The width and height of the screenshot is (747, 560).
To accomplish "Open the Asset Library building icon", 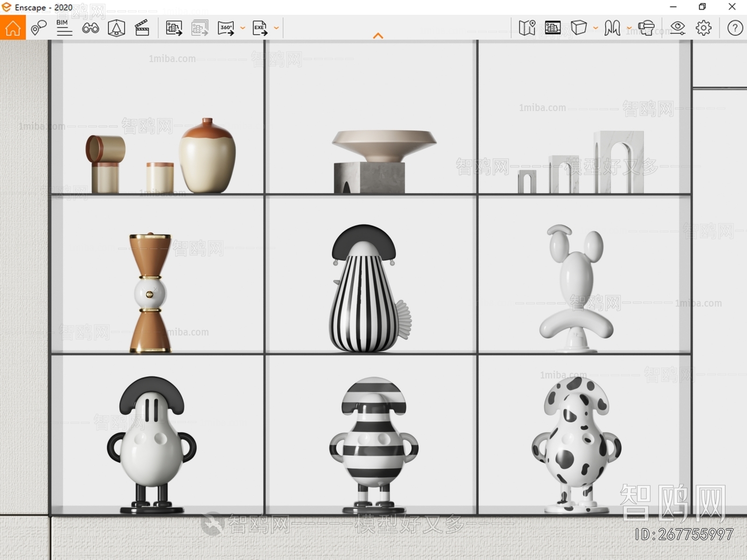I will click(x=552, y=28).
